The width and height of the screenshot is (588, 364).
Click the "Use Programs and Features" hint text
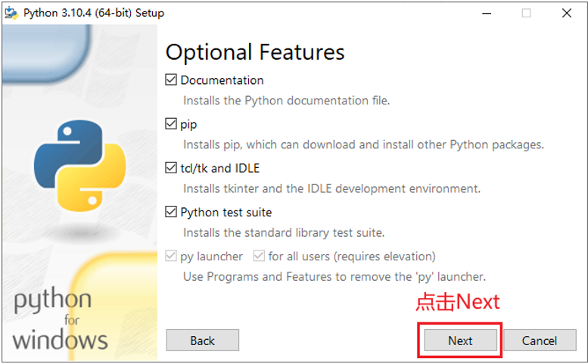click(334, 276)
